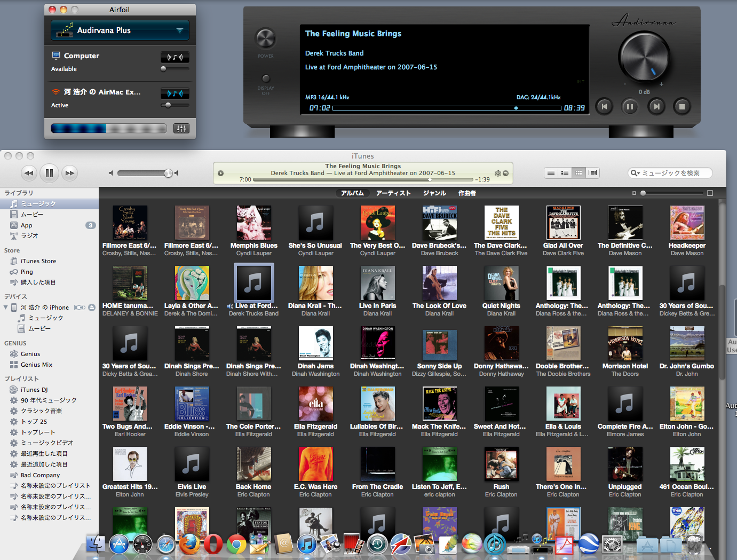Click the small play icon in iTunes display
The height and width of the screenshot is (560, 737).
click(x=220, y=173)
